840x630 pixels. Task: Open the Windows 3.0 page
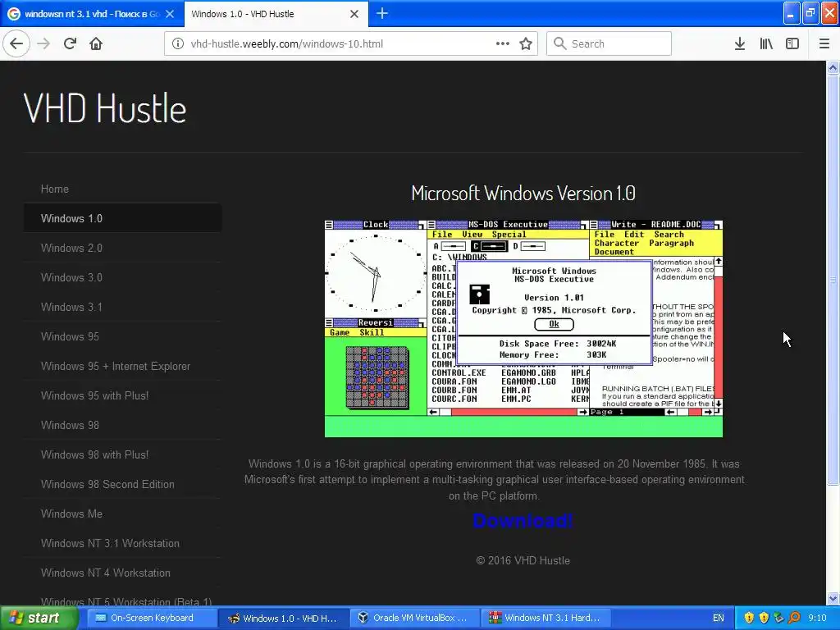point(71,277)
